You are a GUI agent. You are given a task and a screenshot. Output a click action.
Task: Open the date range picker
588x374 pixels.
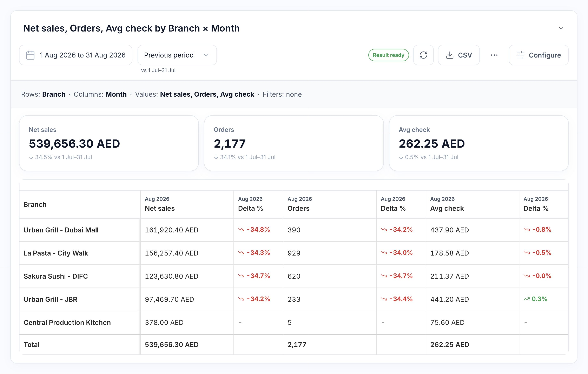point(76,55)
